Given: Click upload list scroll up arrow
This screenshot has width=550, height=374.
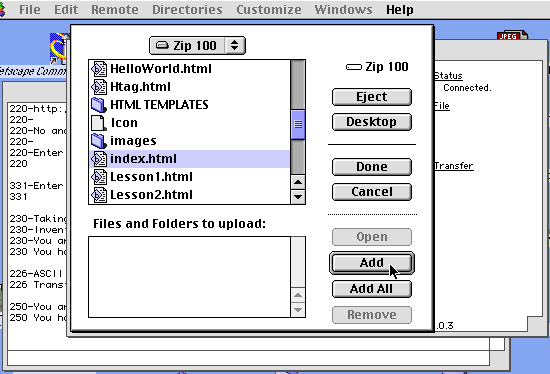Looking at the screenshot, I should coord(298,295).
